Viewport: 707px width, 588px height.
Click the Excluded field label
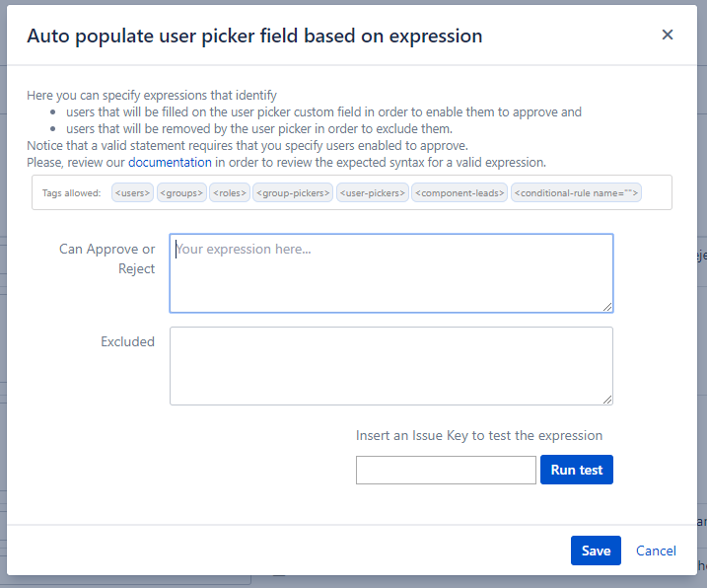(x=127, y=341)
